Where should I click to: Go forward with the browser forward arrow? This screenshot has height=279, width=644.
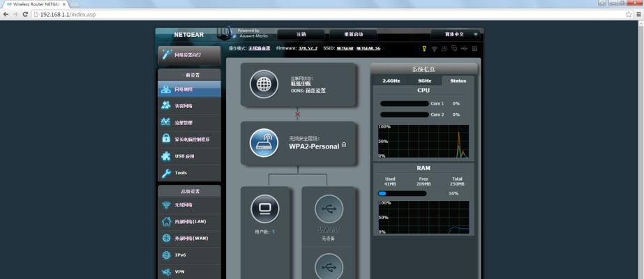[x=15, y=15]
